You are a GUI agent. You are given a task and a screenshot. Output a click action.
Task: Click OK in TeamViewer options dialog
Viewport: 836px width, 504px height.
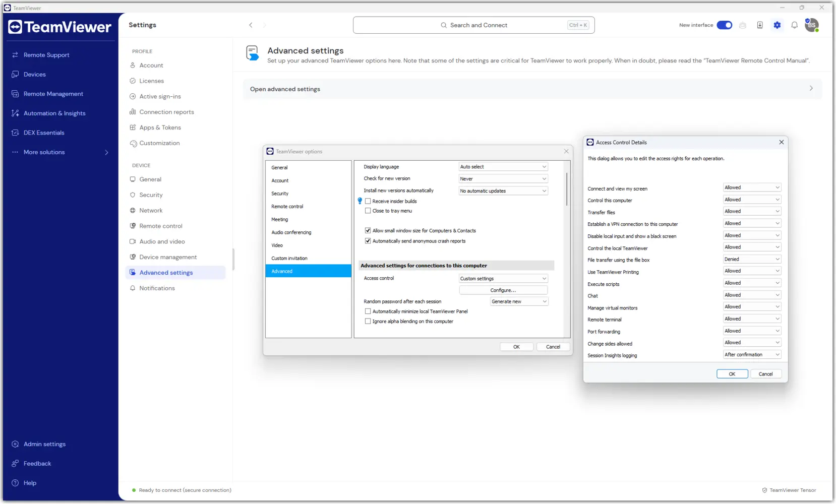pos(516,347)
